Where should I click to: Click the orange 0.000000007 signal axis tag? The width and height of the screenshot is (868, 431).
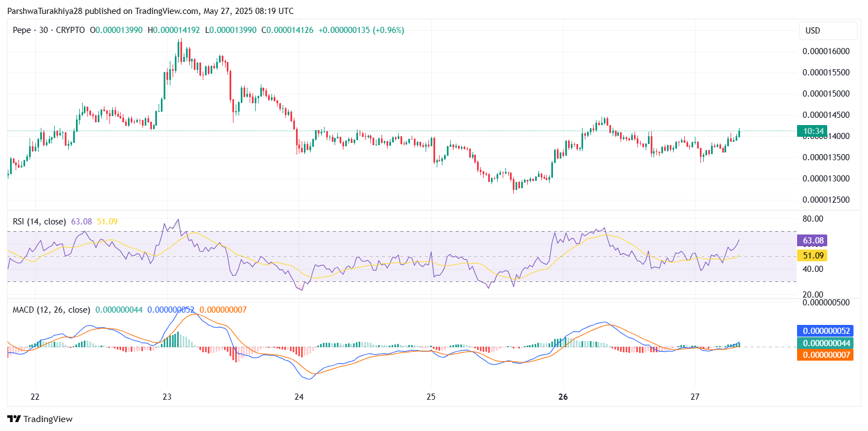pos(824,355)
